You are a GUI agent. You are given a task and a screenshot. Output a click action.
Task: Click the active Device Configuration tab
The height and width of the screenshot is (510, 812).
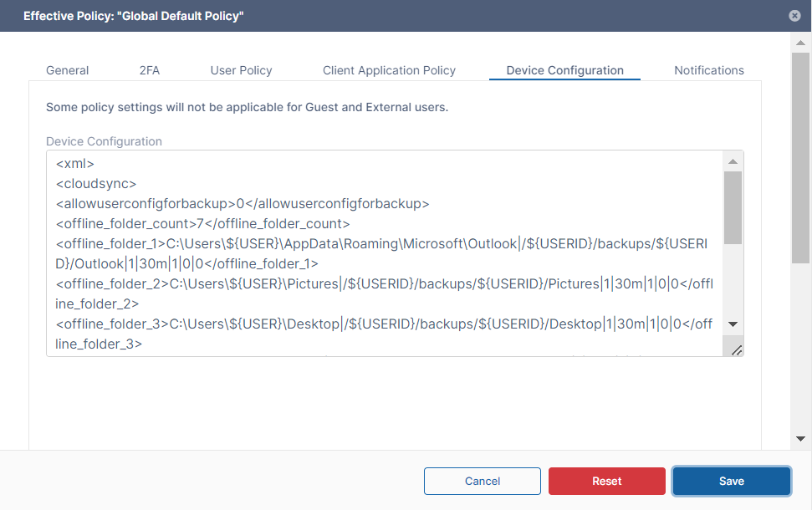[x=564, y=70]
